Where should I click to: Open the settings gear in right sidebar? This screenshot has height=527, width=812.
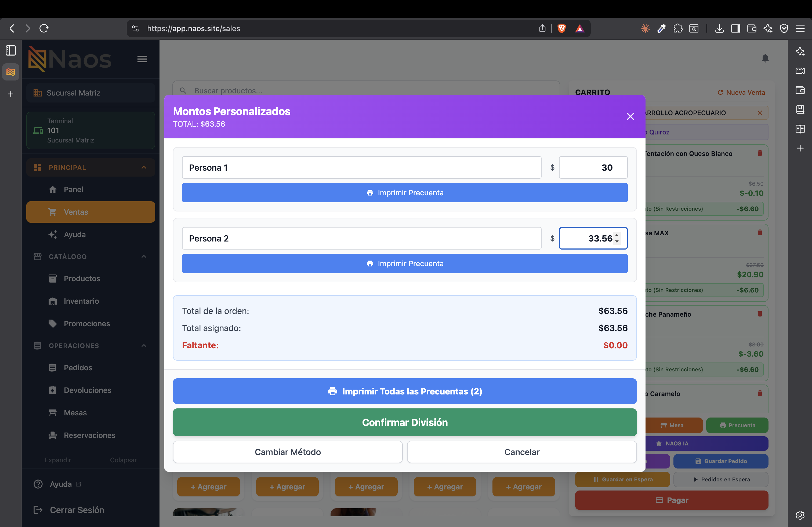click(800, 515)
